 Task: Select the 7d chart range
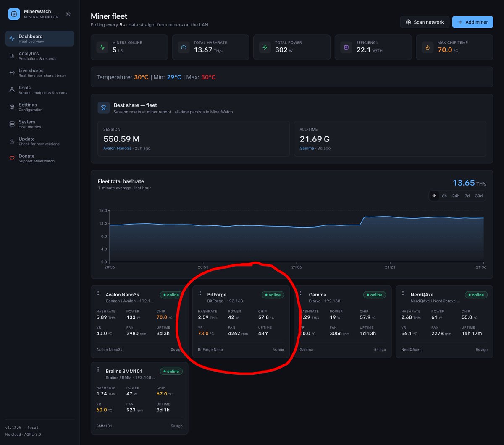point(467,196)
